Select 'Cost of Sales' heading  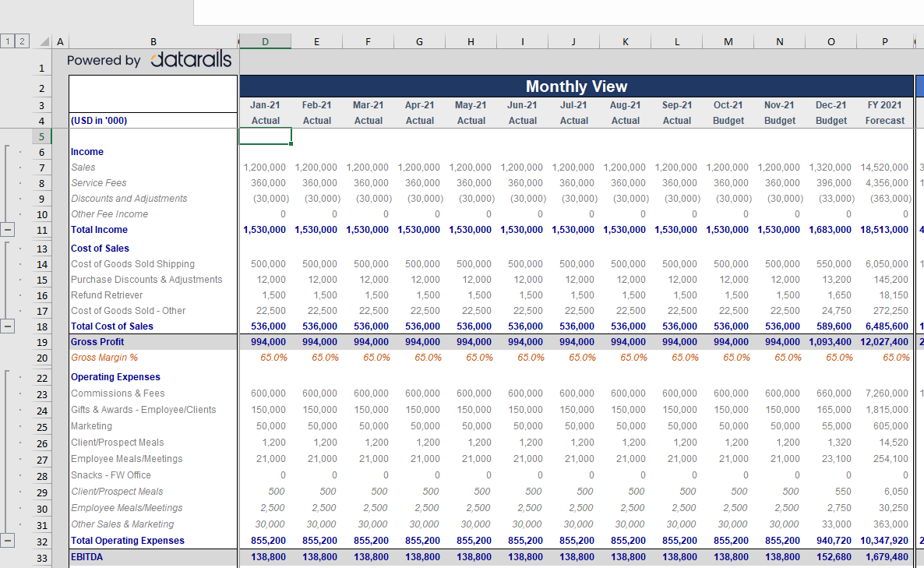[x=100, y=248]
